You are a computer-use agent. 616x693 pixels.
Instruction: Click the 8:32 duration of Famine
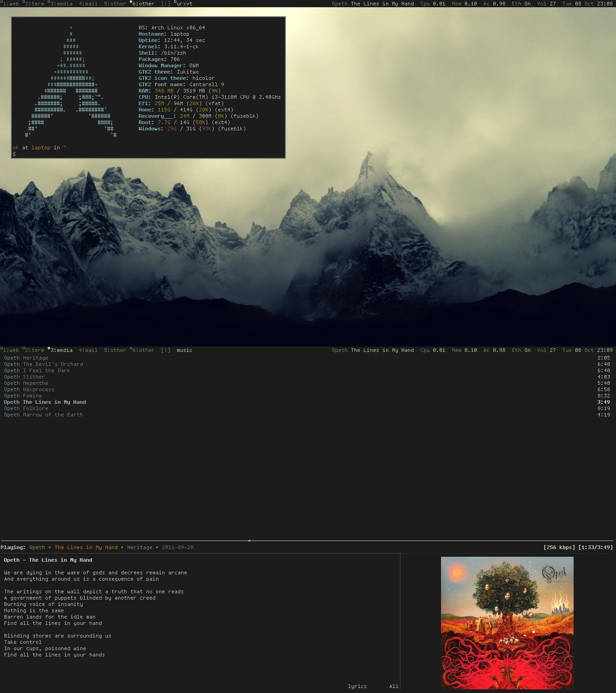point(604,396)
